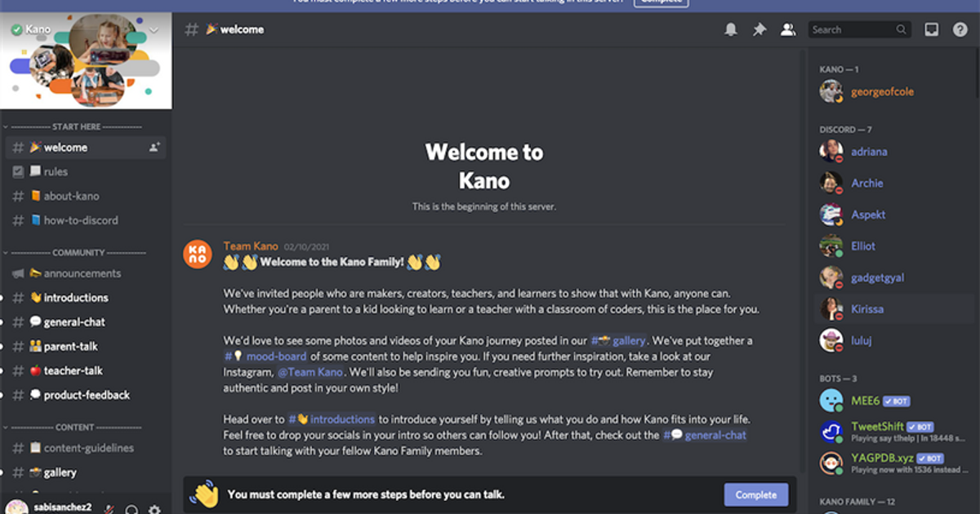This screenshot has width=980, height=514.
Task: Unmute the microphone
Action: click(x=109, y=510)
